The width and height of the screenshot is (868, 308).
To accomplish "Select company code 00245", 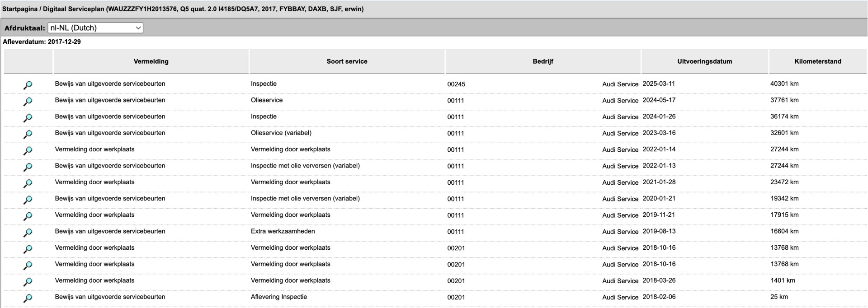I will pos(456,84).
